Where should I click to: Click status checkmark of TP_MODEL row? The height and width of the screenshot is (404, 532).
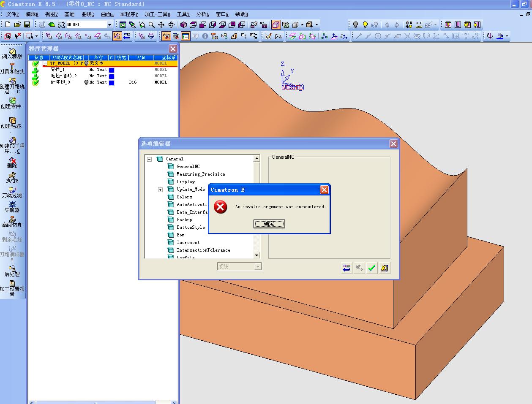coord(35,64)
